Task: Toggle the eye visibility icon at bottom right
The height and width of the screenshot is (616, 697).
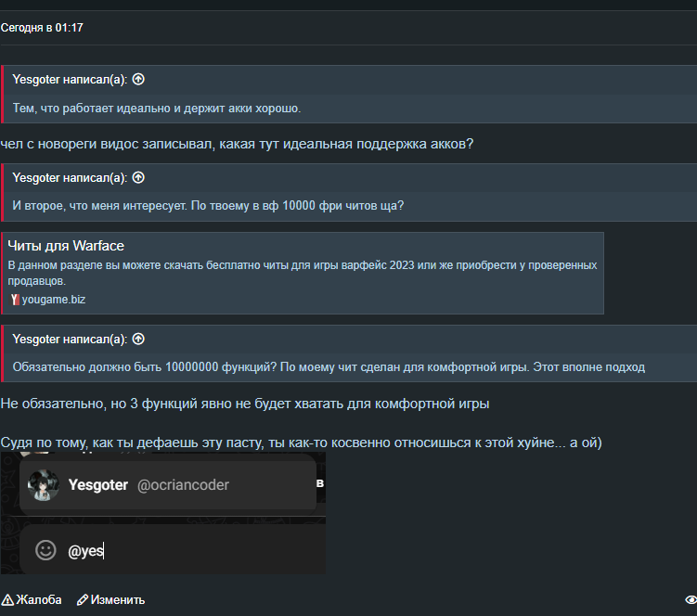Action: (691, 600)
